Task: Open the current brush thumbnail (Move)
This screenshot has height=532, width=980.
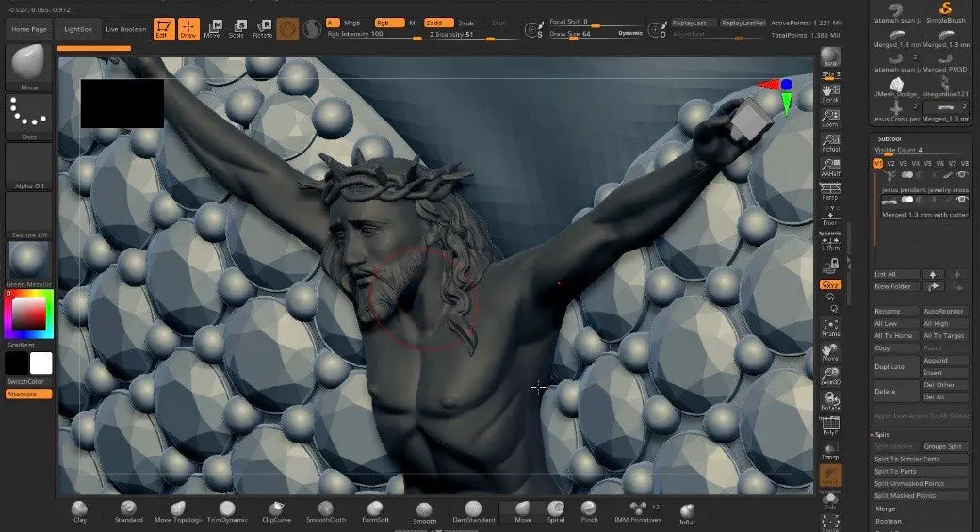Action: 29,68
